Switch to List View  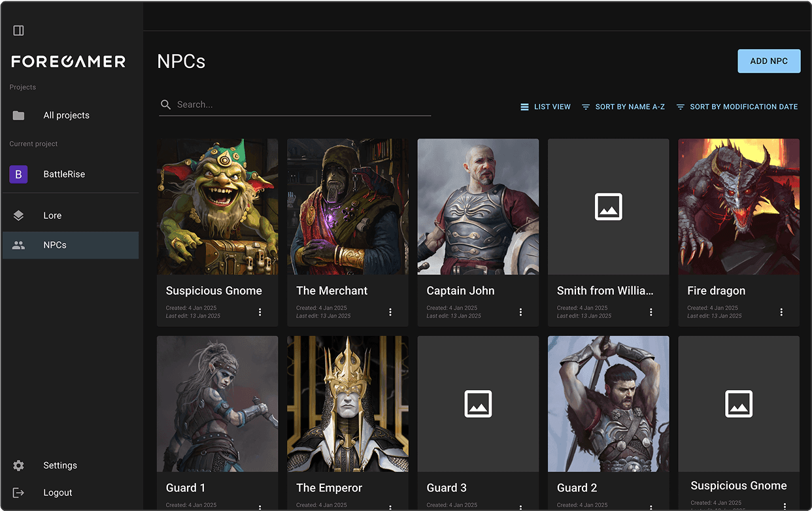click(x=545, y=107)
